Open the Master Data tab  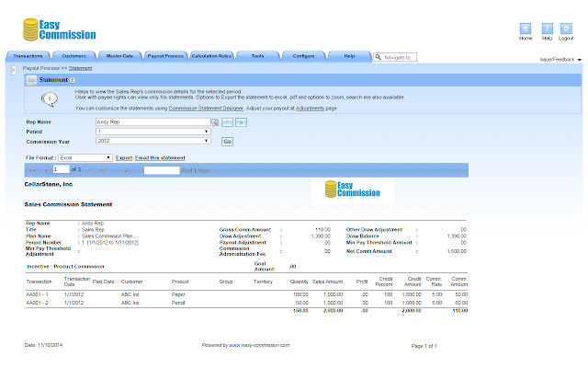coord(119,56)
